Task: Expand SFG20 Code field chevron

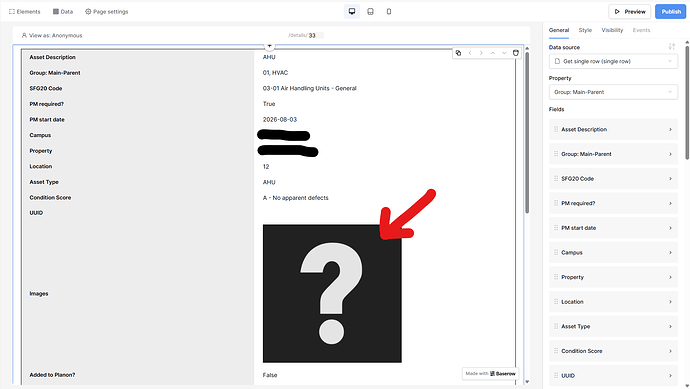Action: pos(670,179)
